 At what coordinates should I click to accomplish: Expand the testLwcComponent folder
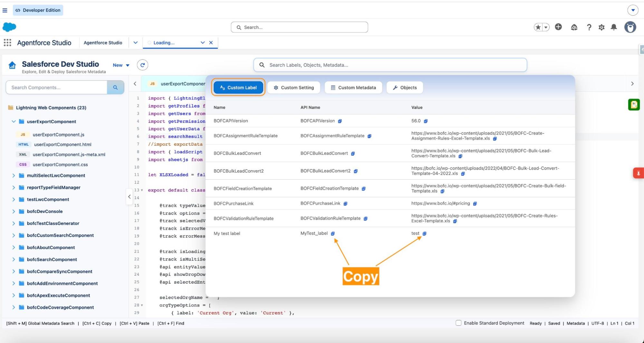coord(14,199)
